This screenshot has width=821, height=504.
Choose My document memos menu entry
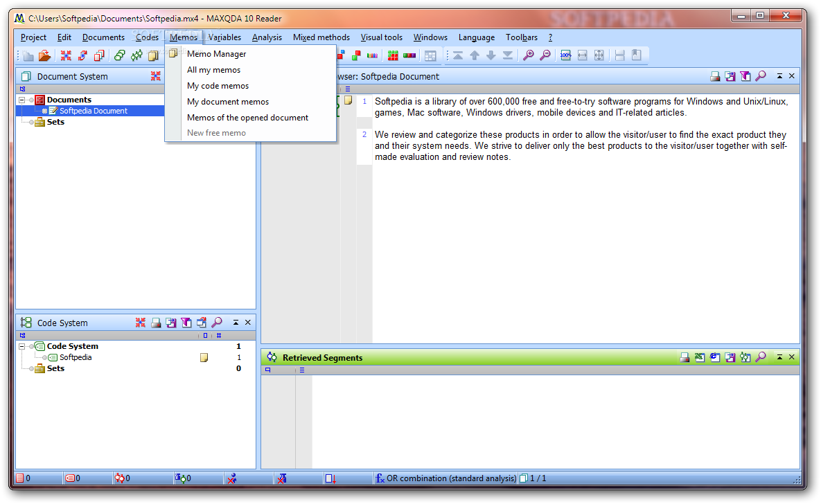pyautogui.click(x=250, y=102)
